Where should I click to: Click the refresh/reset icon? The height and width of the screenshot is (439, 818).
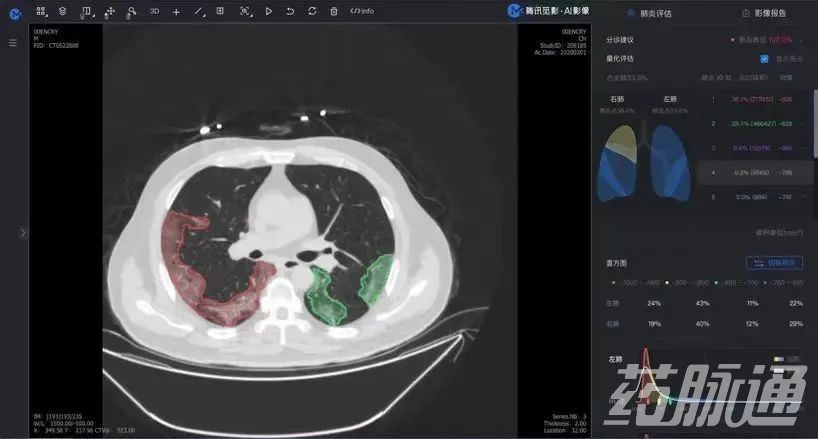[x=312, y=11]
